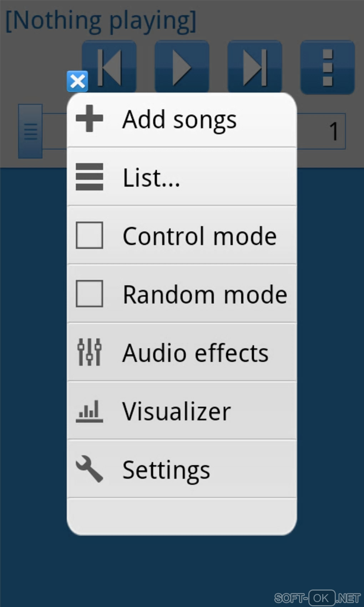The height and width of the screenshot is (607, 364).
Task: Click the Control mode label text
Action: click(x=199, y=236)
